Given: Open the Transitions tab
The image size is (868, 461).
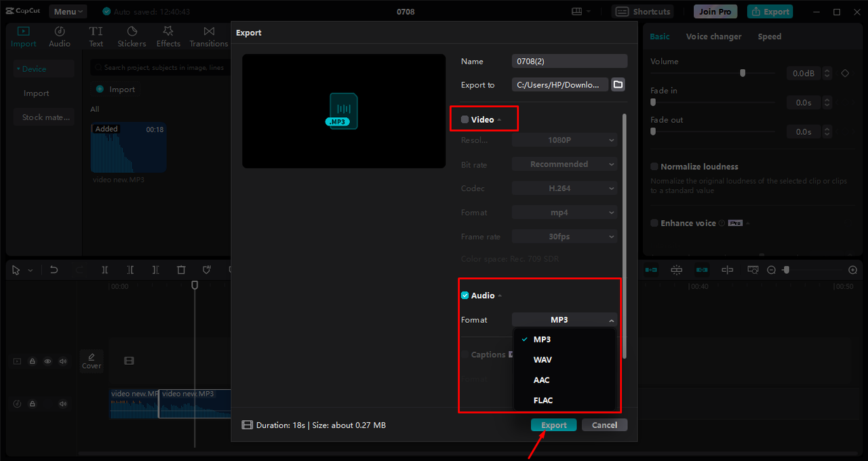Looking at the screenshot, I should tap(209, 37).
